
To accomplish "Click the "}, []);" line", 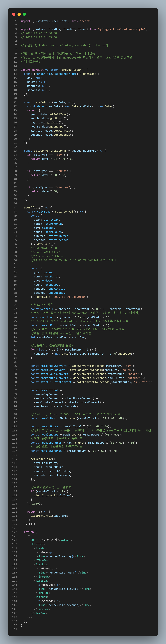I will pyautogui.click(x=30, y=524).
